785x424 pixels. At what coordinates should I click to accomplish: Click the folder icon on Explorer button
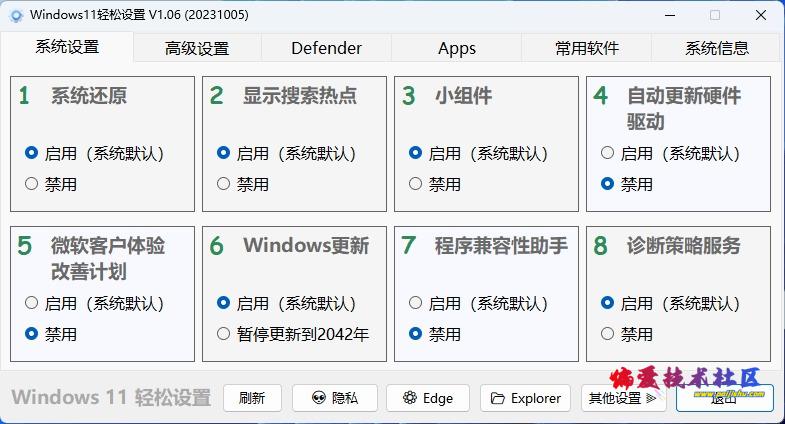498,398
